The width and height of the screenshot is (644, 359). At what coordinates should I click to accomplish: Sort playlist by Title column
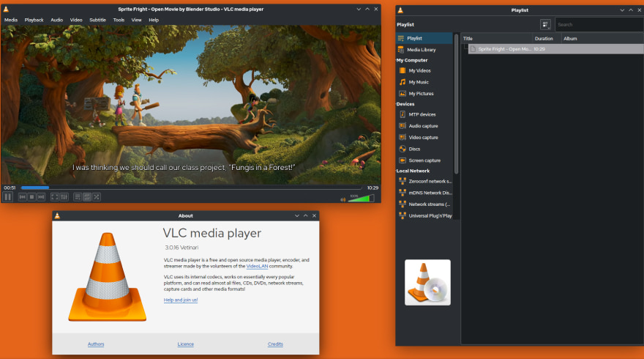click(496, 39)
